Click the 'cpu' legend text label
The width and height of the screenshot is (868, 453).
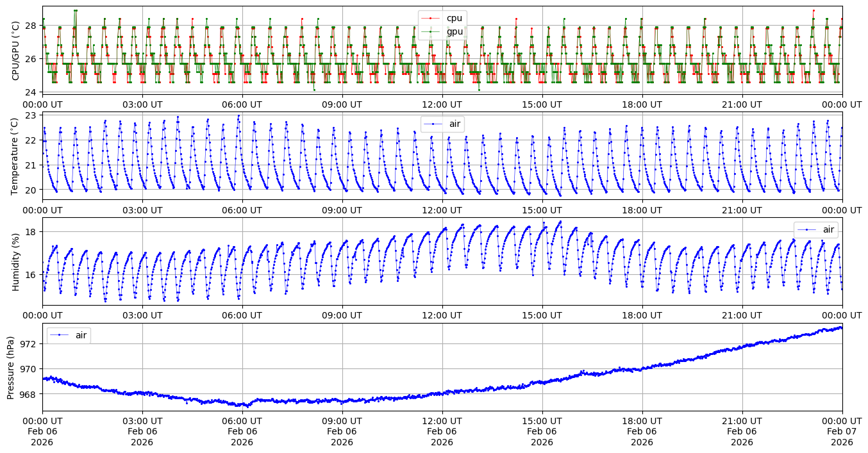454,18
